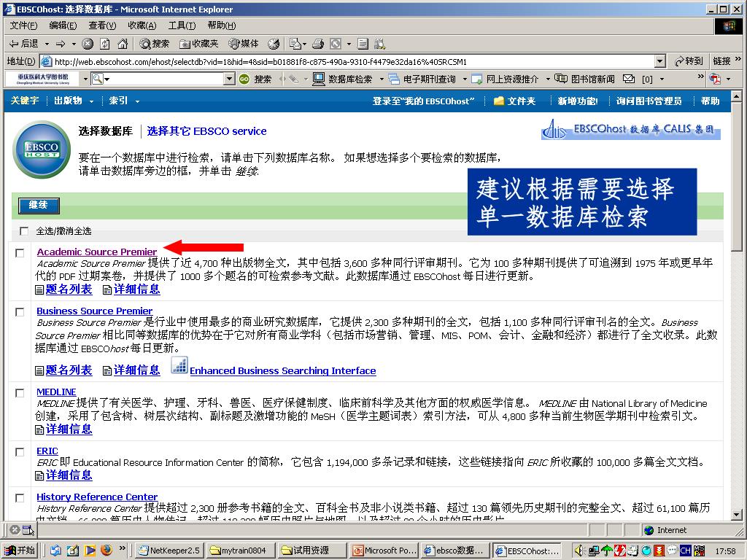This screenshot has width=747, height=560.
Task: Click the PDF icon at toolbar right
Action: tap(715, 79)
